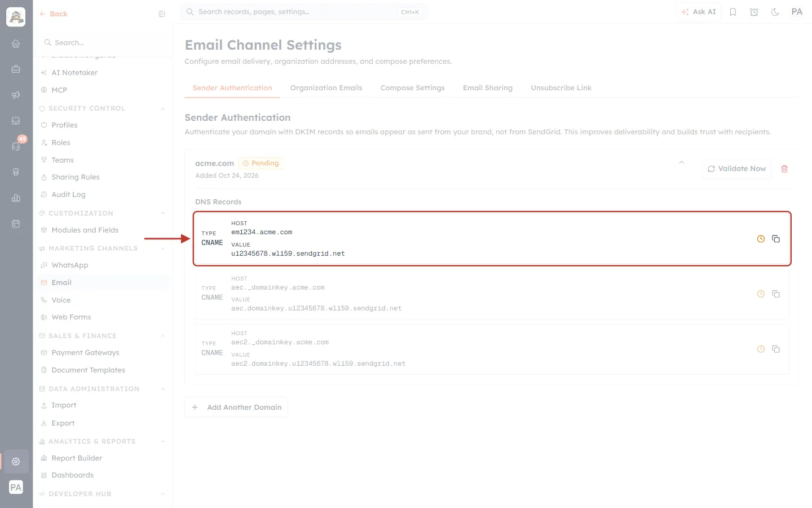This screenshot has height=508, width=812.
Task: Click the Validate Now button
Action: click(x=736, y=169)
